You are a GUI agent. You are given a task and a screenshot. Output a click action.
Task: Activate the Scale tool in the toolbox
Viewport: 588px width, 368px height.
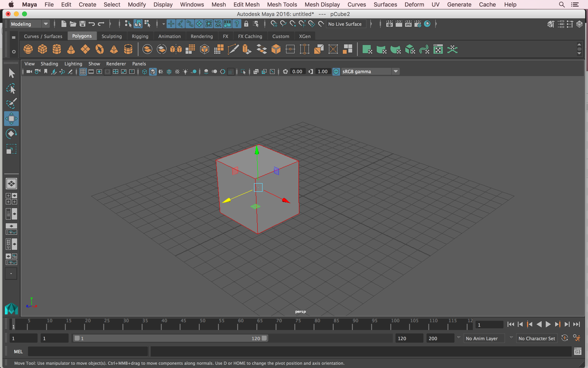coord(11,149)
